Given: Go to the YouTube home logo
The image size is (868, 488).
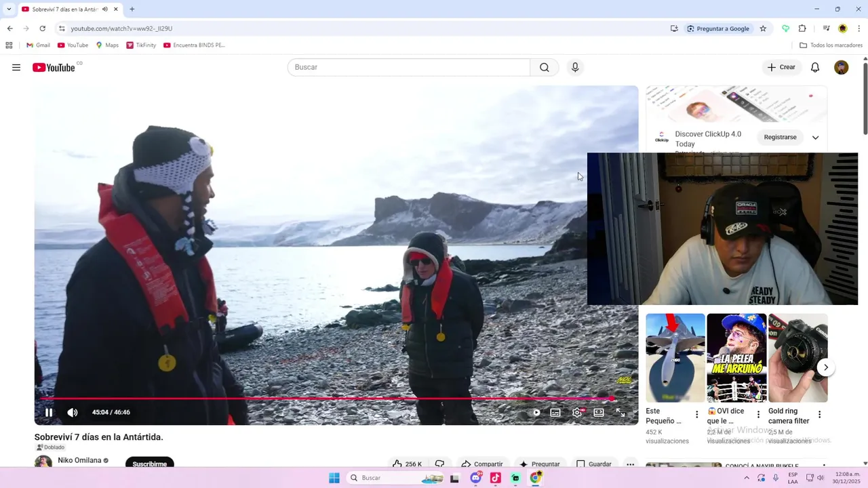Looking at the screenshot, I should pos(54,67).
